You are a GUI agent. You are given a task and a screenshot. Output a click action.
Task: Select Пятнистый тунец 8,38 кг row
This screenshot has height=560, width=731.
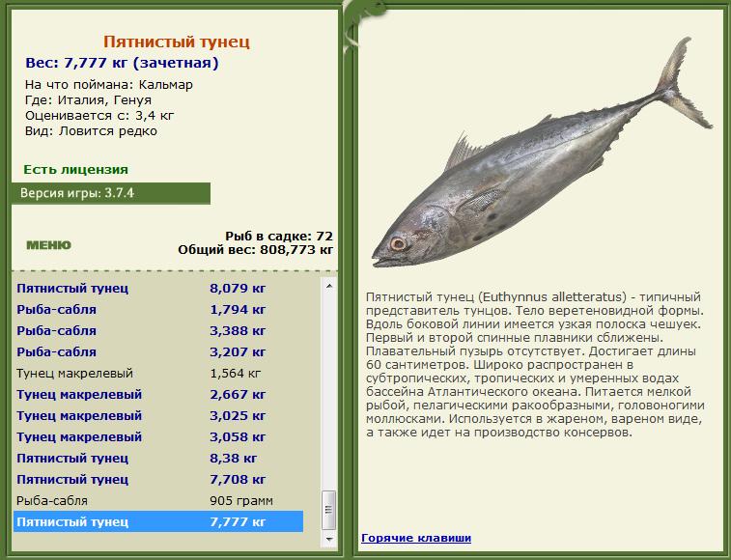158,458
